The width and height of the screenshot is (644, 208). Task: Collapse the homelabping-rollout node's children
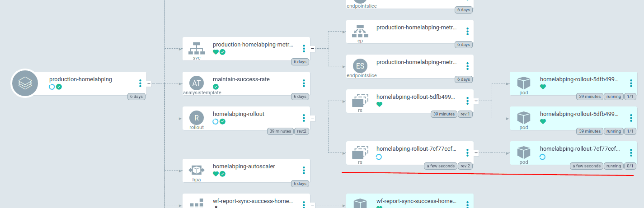click(312, 118)
